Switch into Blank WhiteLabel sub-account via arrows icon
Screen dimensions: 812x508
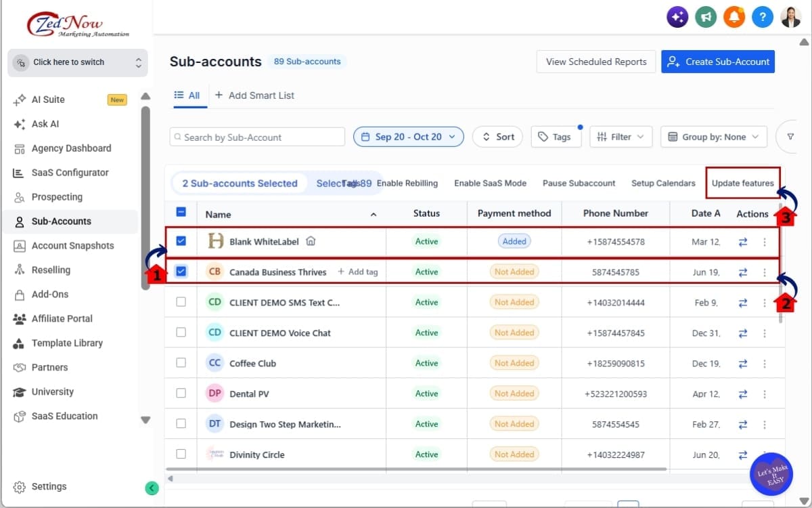[743, 242]
